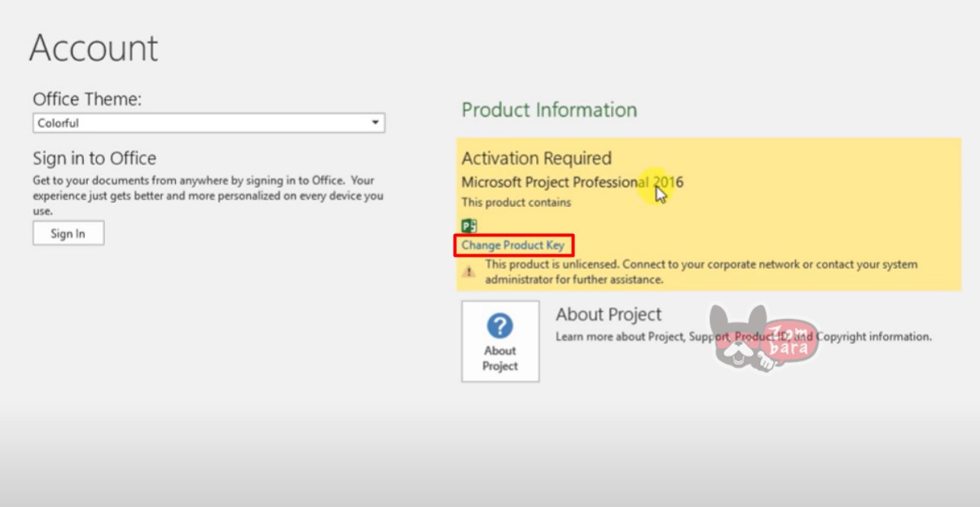Click the "Sign in to Office" heading

(94, 158)
